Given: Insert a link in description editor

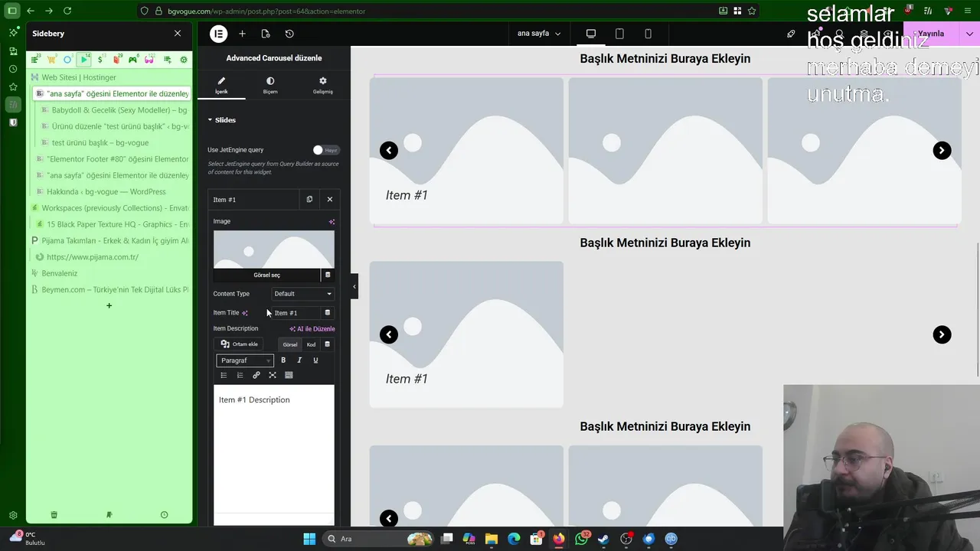Looking at the screenshot, I should [256, 375].
